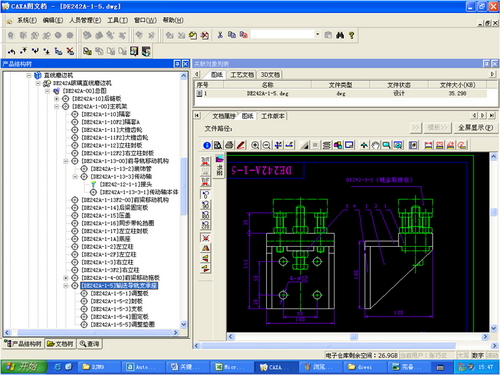Click the 全屏显示 fullscreen button
Image resolution: width=500 pixels, height=375 pixels.
coord(475,128)
